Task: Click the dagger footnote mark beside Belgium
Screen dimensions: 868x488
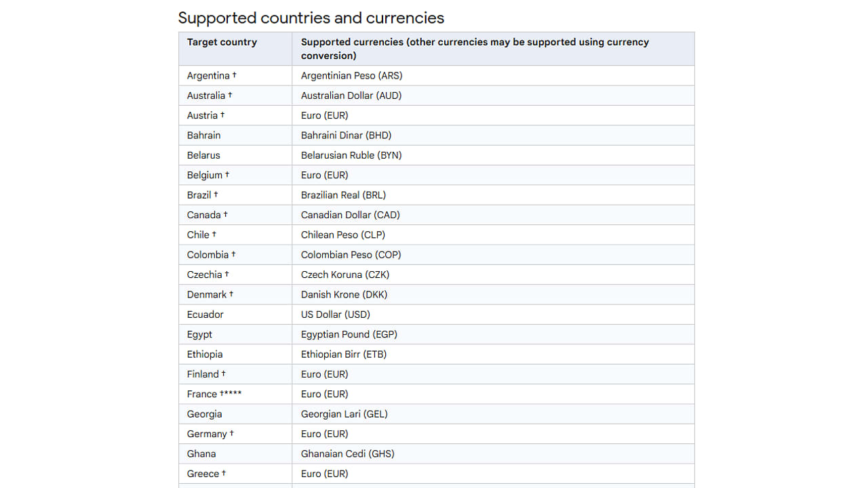Action: pyautogui.click(x=227, y=175)
